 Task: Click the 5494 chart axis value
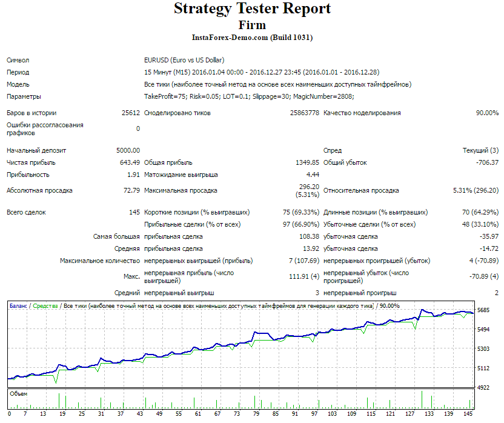[483, 330]
